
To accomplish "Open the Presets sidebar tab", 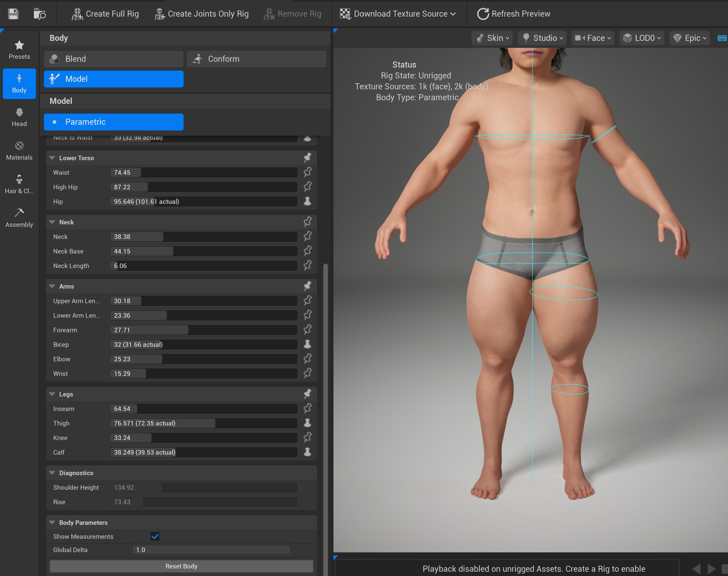I will click(19, 50).
